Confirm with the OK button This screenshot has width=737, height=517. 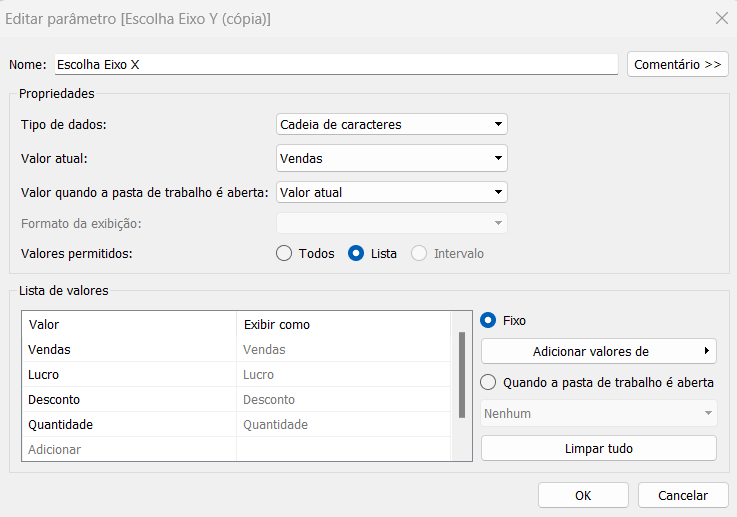pos(583,495)
